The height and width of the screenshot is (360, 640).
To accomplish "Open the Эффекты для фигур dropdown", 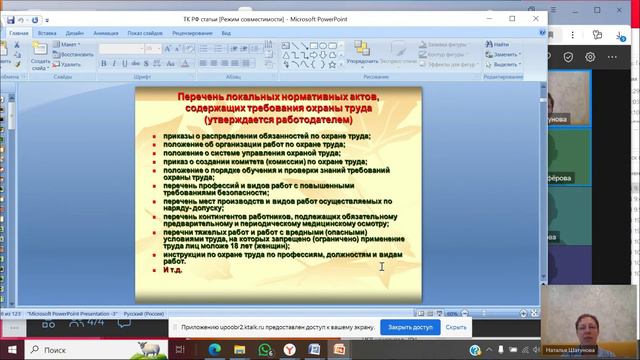I will coord(448,64).
